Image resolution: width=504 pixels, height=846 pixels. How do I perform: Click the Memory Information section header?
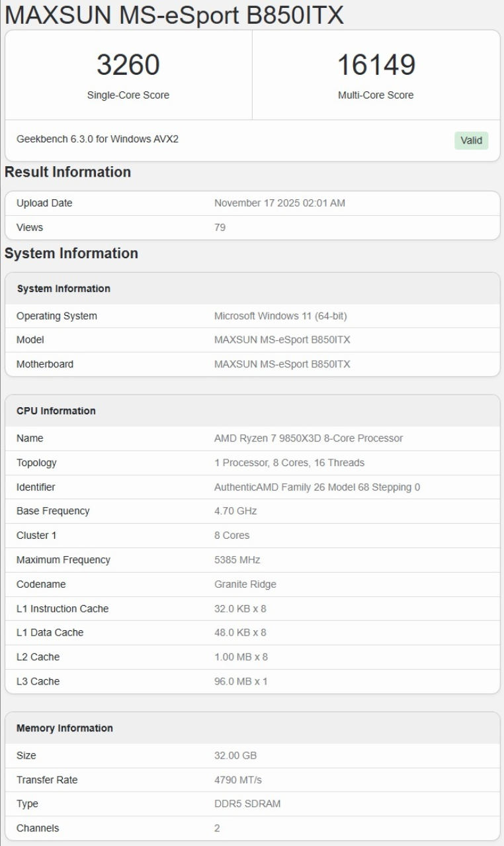point(65,728)
